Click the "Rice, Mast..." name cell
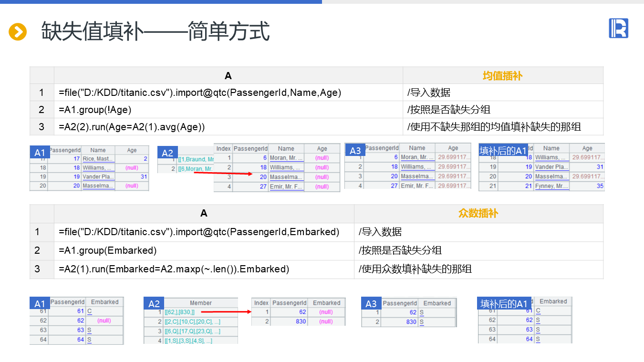644x362 pixels. coord(98,159)
